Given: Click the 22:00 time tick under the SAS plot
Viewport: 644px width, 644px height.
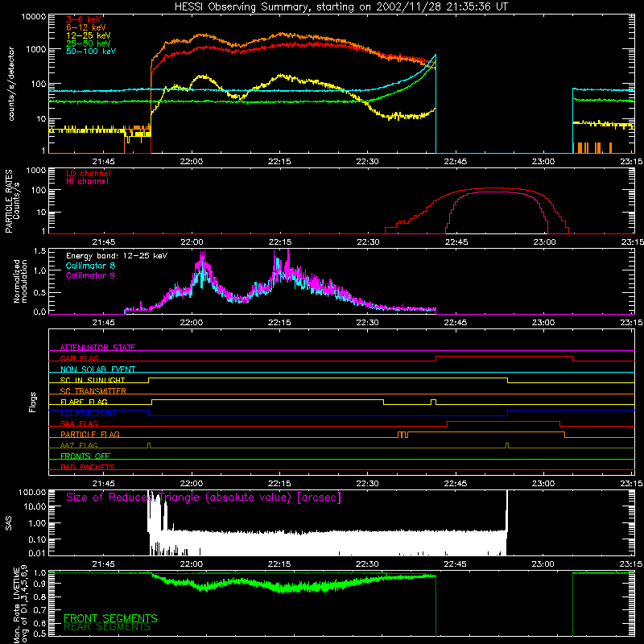Looking at the screenshot, I should [192, 564].
